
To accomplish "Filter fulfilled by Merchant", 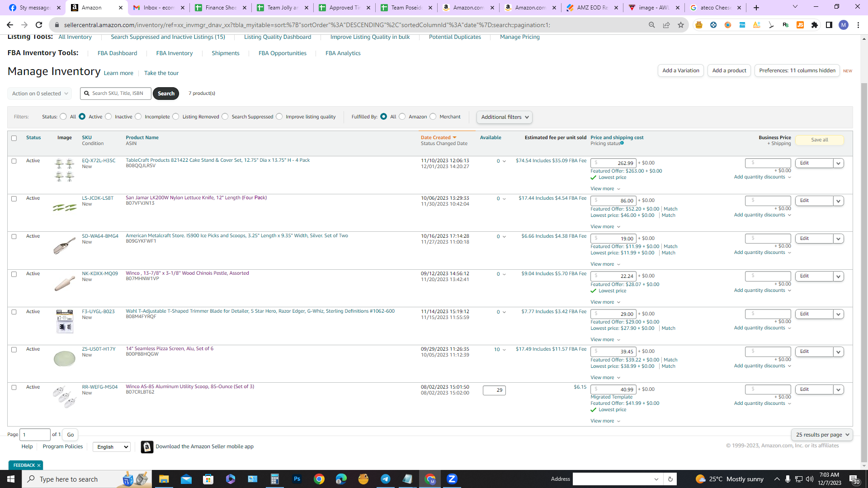I will coord(433,117).
